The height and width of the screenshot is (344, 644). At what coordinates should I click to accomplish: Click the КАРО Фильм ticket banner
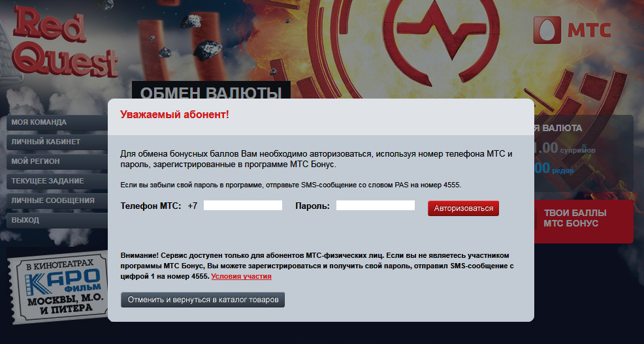coord(59,287)
